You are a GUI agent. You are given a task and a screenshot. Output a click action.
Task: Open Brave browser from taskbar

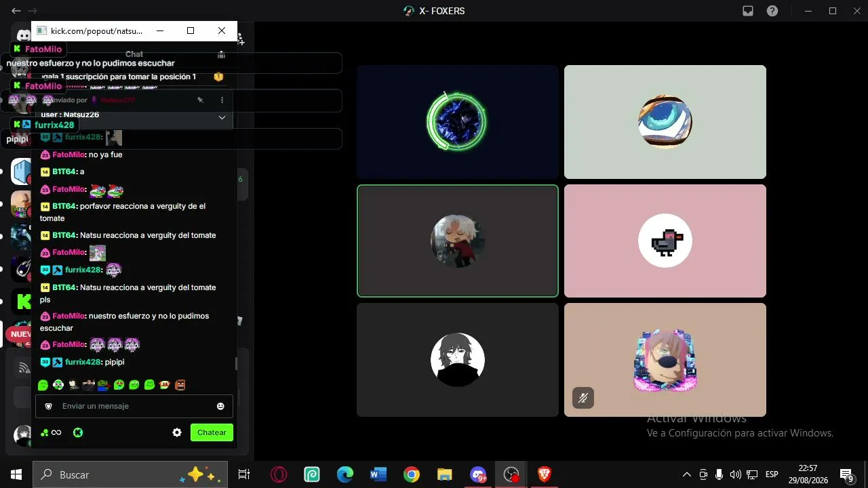[545, 474]
